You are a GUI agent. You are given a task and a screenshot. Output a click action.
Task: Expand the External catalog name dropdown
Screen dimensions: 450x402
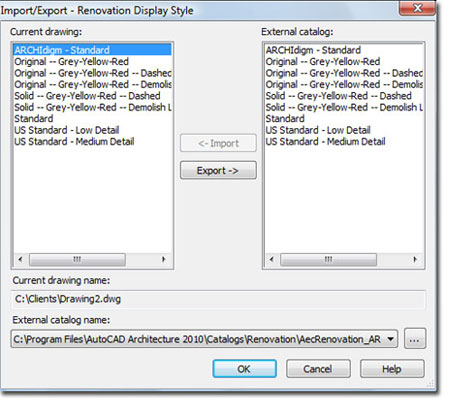(390, 339)
